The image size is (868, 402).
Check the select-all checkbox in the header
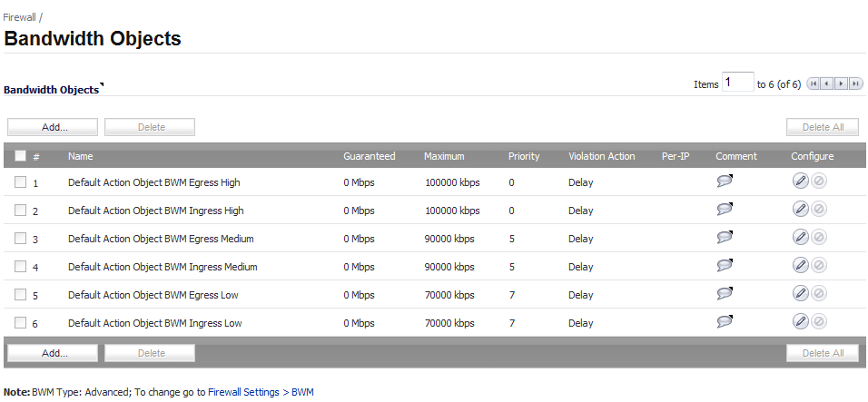pos(21,156)
